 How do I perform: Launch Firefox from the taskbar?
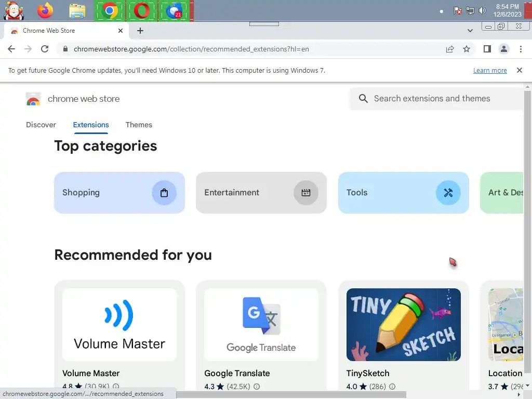45,10
